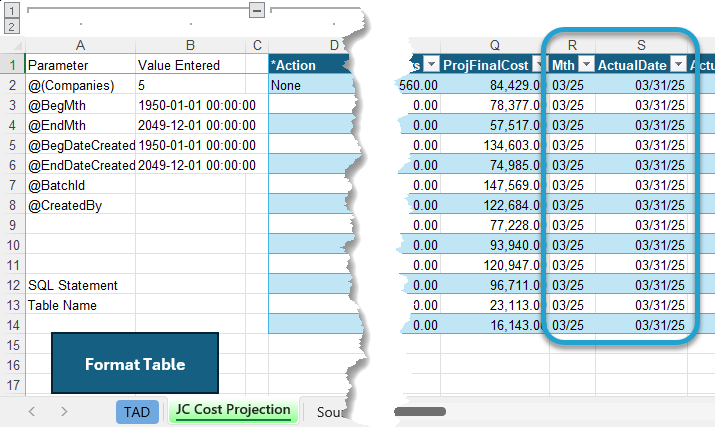Click the 134,603 ProjFinalCost cell

[x=495, y=146]
